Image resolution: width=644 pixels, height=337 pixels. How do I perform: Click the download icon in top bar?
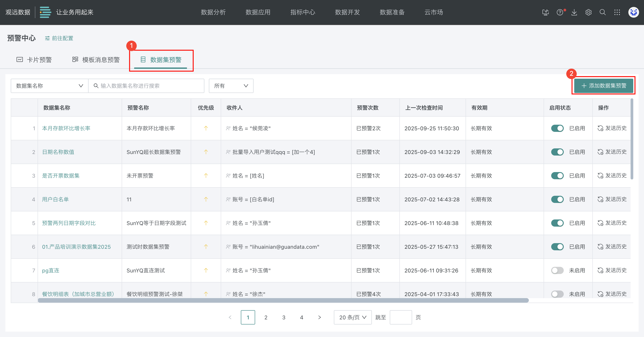click(574, 12)
